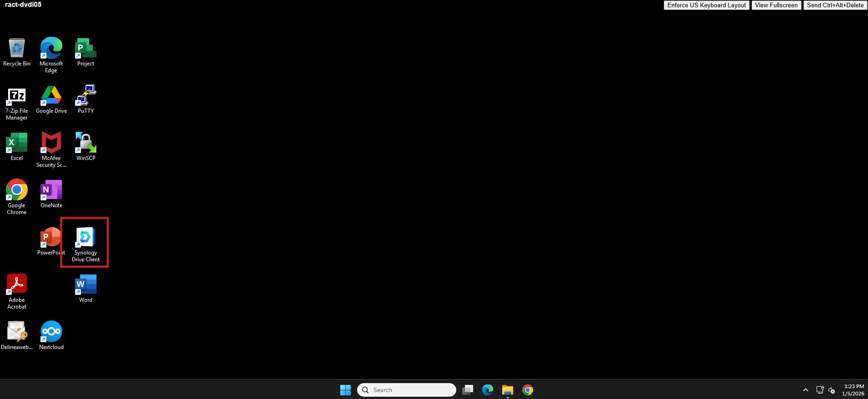Click the taskbar Search box
The width and height of the screenshot is (868, 399).
coord(407,390)
